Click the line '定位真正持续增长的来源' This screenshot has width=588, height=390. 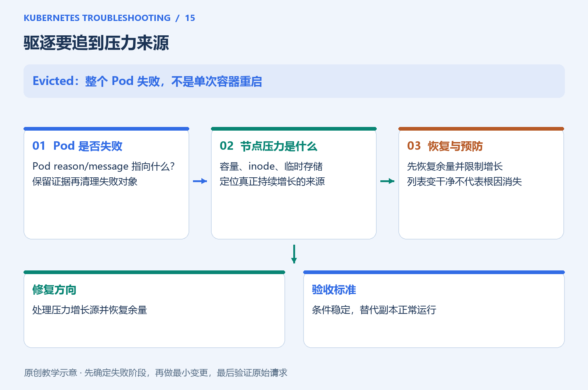[x=272, y=181]
